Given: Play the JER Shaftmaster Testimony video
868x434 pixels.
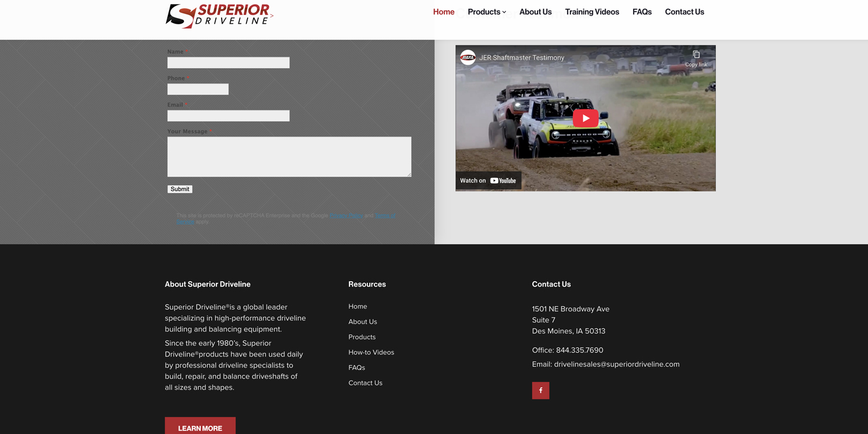Looking at the screenshot, I should pyautogui.click(x=585, y=118).
